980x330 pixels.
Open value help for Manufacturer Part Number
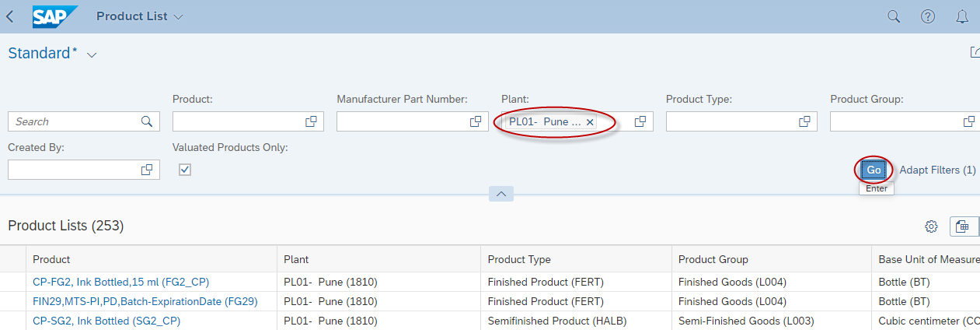click(476, 121)
